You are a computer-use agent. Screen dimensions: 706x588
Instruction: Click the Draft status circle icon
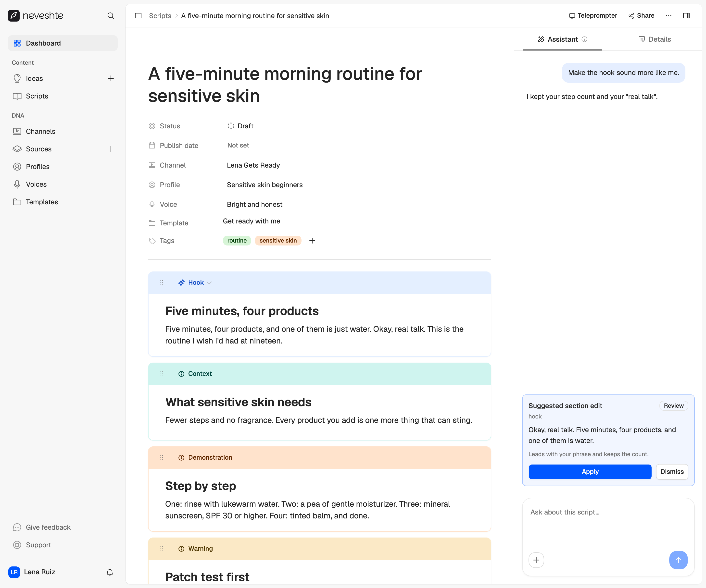pos(231,126)
